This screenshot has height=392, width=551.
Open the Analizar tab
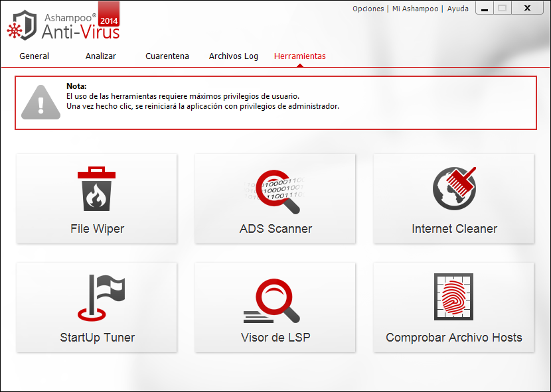100,56
